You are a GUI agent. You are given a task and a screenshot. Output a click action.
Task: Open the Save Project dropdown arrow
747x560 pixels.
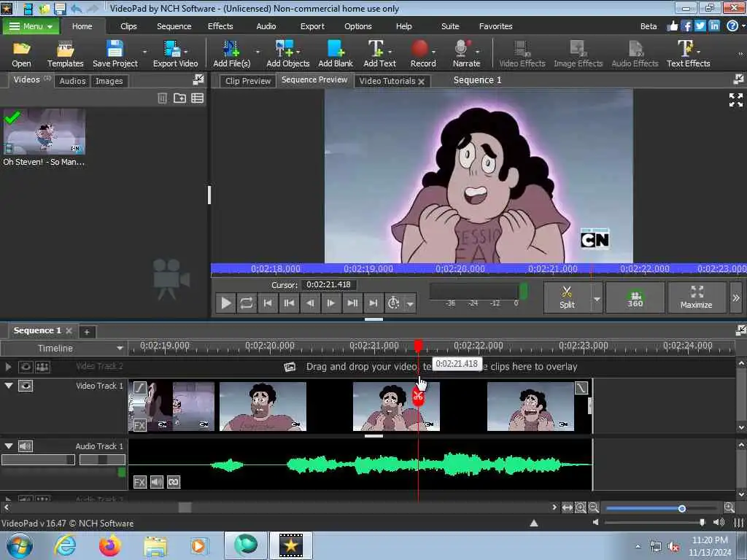coord(144,52)
